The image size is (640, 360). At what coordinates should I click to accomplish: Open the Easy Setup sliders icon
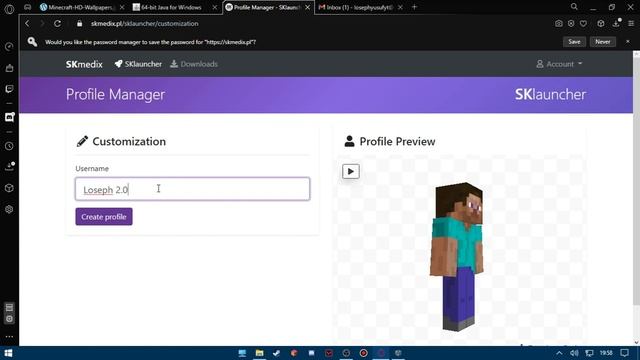[631, 24]
